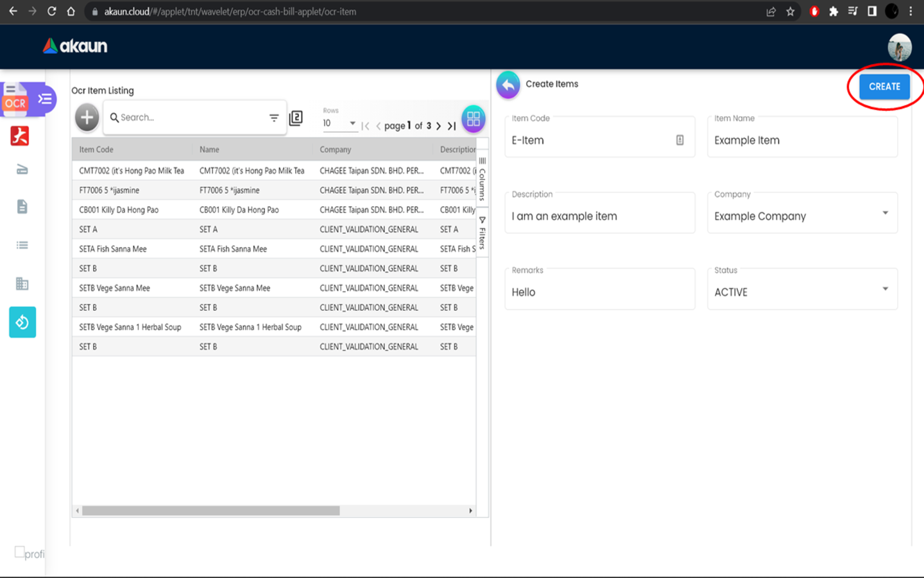Click the search filter options icon
Screen dimensions: 924x578
click(274, 118)
